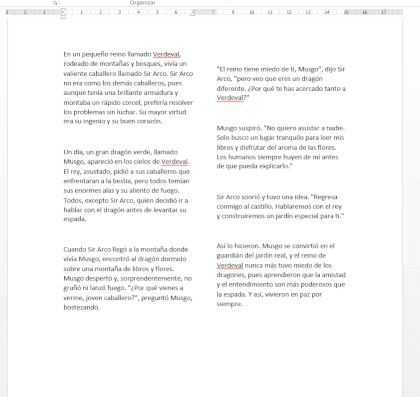420x397 pixels.
Task: Click the line 'Cuando Sir Arco llegó a la montaña donde'
Action: [126, 249]
